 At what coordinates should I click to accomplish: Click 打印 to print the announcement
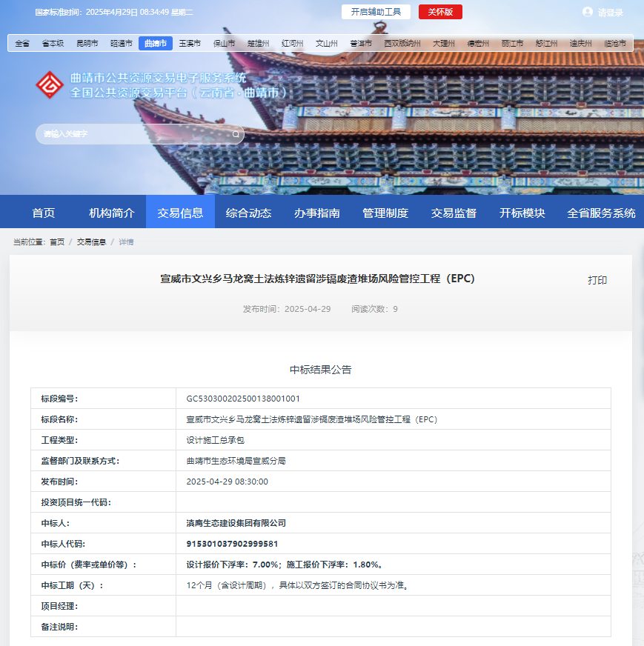coord(596,279)
